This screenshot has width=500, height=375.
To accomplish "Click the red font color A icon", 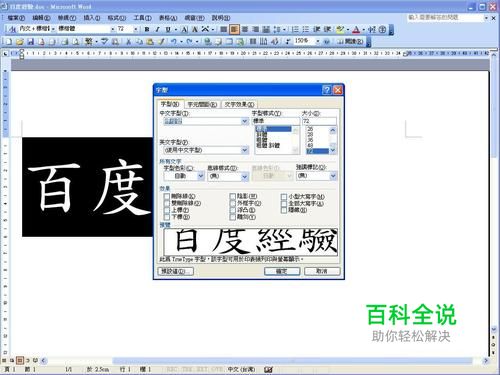I will tap(356, 30).
